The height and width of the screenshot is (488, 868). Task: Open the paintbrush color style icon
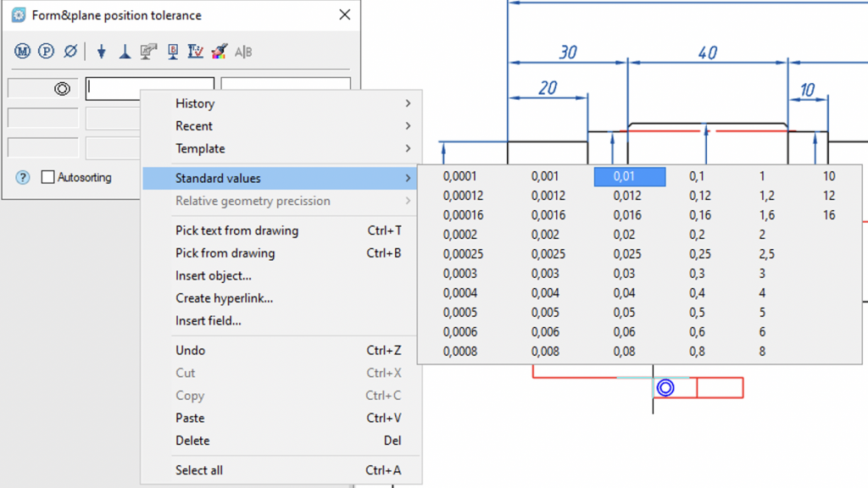click(x=219, y=52)
